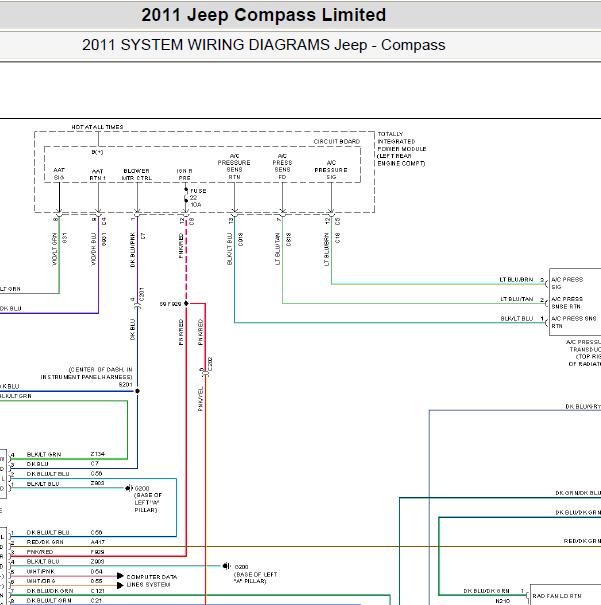Click the arrow pointing to COMPUTER DATA
This screenshot has height=605, width=601.
pos(120,576)
